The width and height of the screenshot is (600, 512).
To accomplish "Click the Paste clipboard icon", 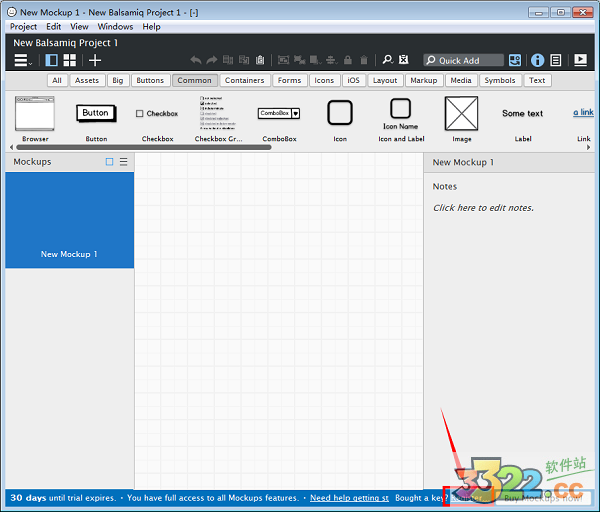I will (x=260, y=60).
